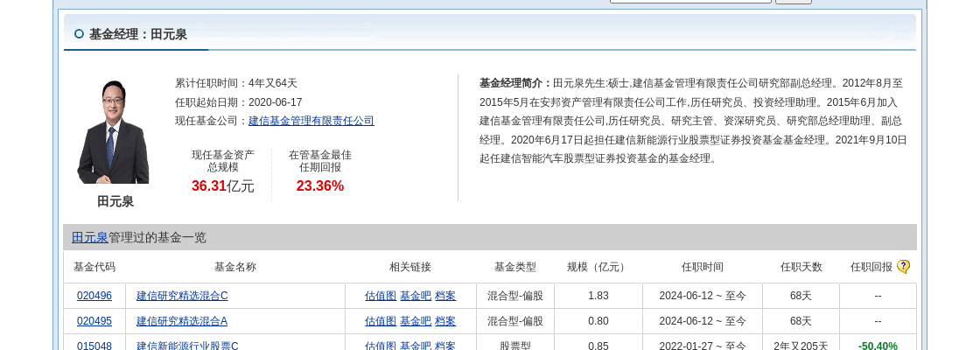Open fund code 015048 link
The height and width of the screenshot is (350, 980).
[94, 346]
